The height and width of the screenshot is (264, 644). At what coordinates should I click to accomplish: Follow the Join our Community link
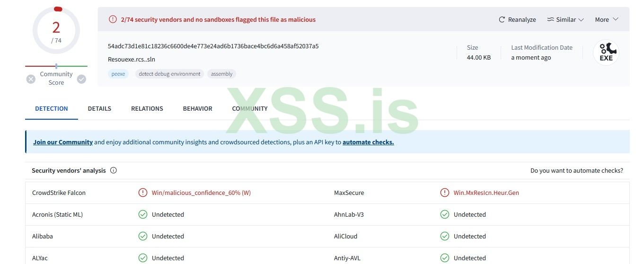pos(63,142)
